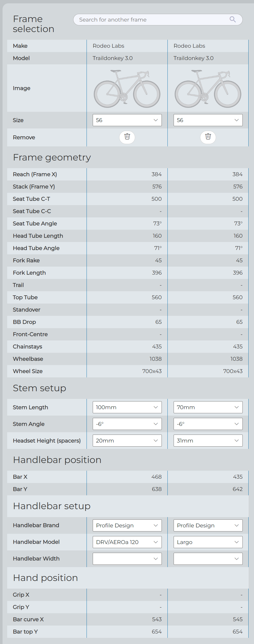Screen dimensions: 254x644
Task: Open the 31mm Headset Height dropdown
Action: 208,441
